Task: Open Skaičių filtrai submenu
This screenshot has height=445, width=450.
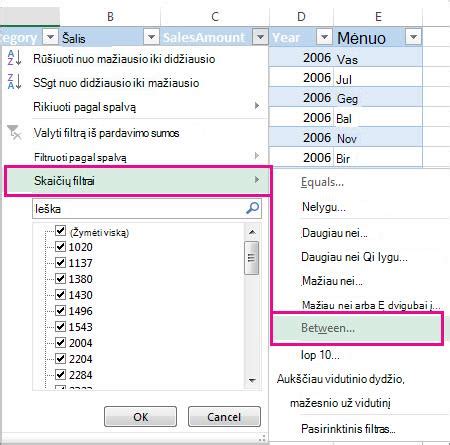Action: (138, 181)
